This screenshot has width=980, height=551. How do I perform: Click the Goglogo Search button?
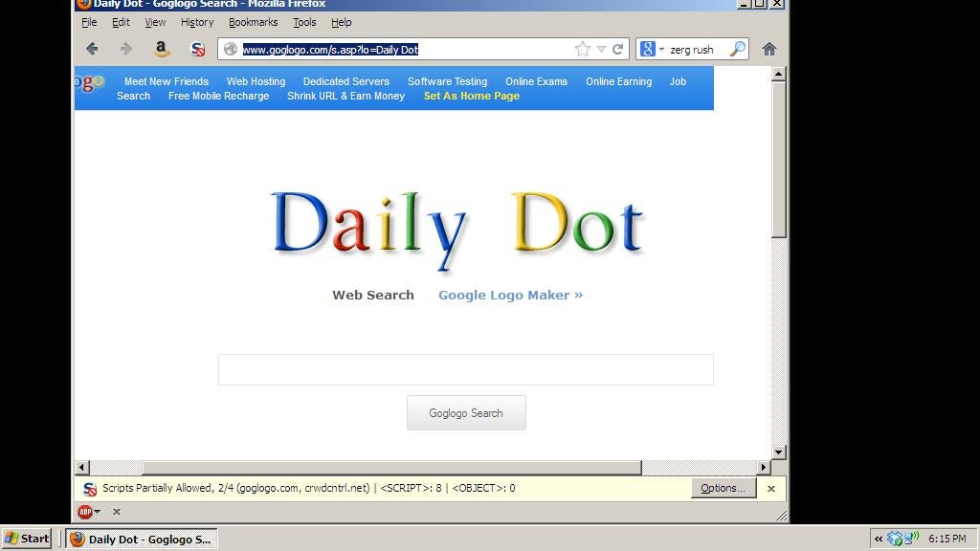(x=466, y=413)
